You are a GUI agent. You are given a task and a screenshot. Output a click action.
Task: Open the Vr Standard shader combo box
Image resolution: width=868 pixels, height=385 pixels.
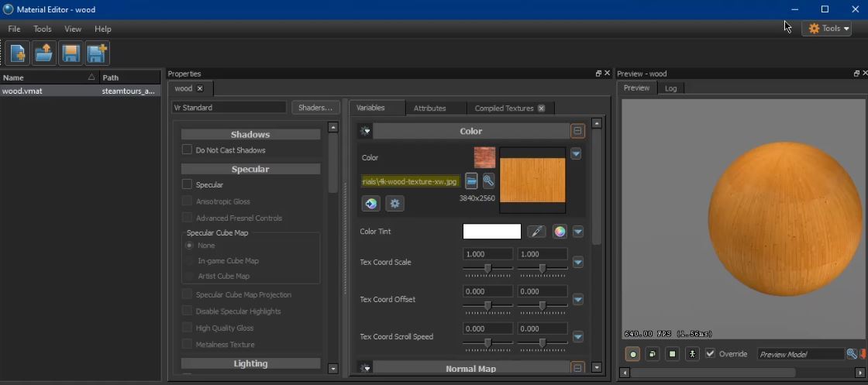coord(229,108)
